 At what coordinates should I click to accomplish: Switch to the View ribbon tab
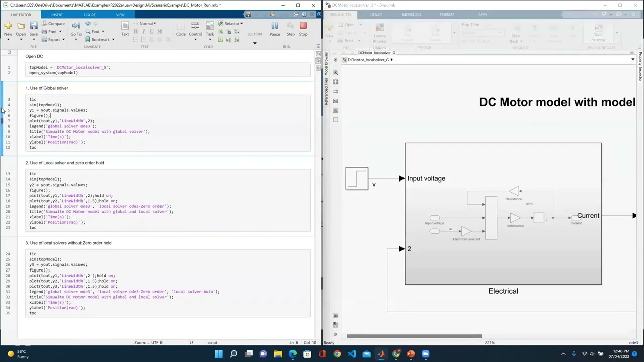tap(120, 15)
